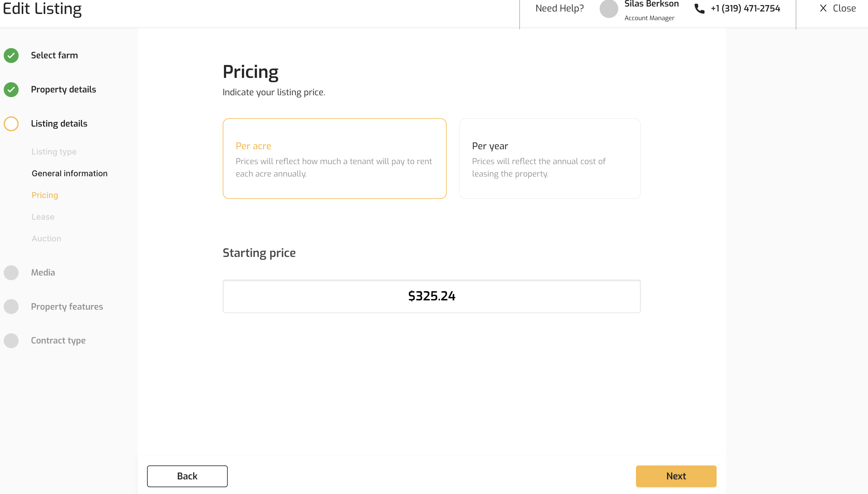The image size is (868, 494).
Task: Click the Starting price input field
Action: click(x=432, y=296)
